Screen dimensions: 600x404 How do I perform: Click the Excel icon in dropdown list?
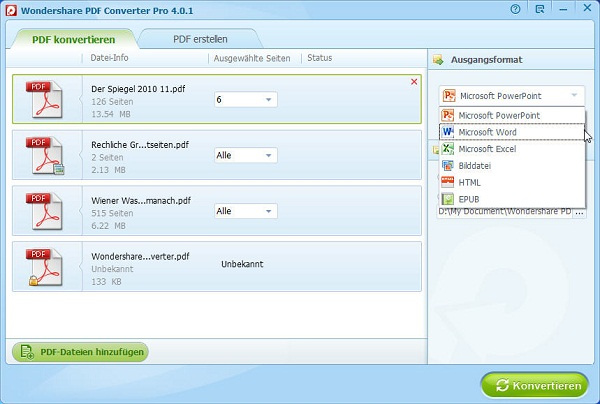click(447, 149)
